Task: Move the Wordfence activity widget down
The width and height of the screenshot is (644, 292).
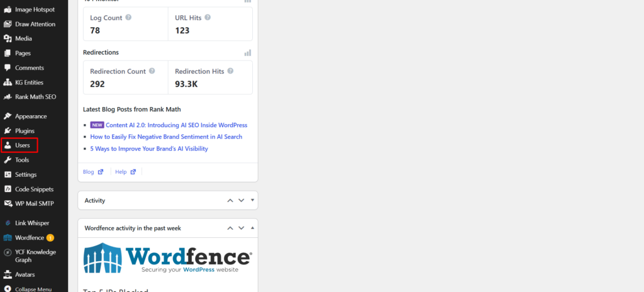Action: 241,228
